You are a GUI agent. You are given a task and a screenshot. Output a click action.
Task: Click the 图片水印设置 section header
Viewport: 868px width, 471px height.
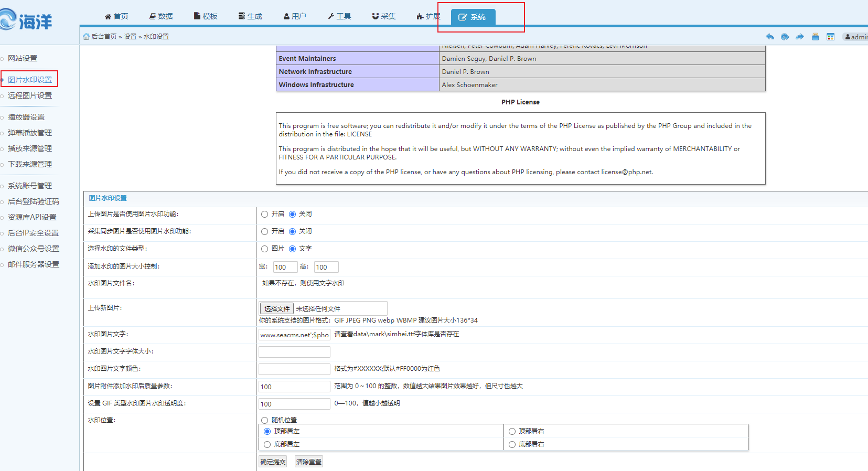[x=108, y=198]
